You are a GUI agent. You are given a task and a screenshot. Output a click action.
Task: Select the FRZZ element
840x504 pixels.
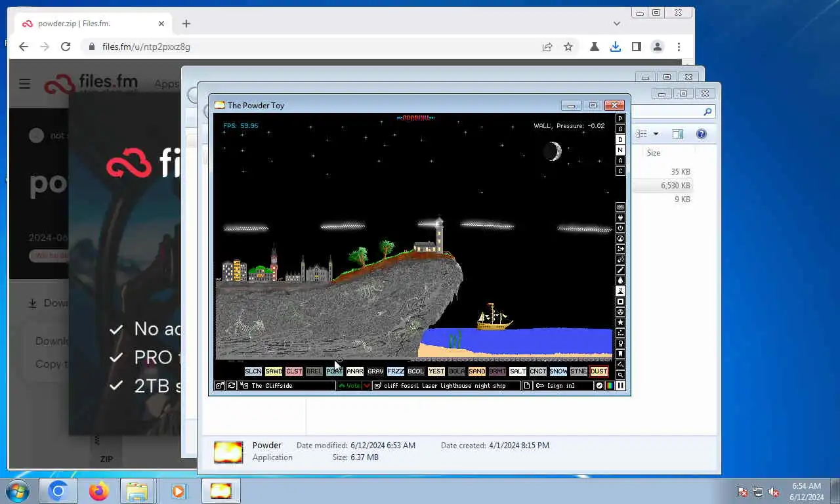coord(396,371)
